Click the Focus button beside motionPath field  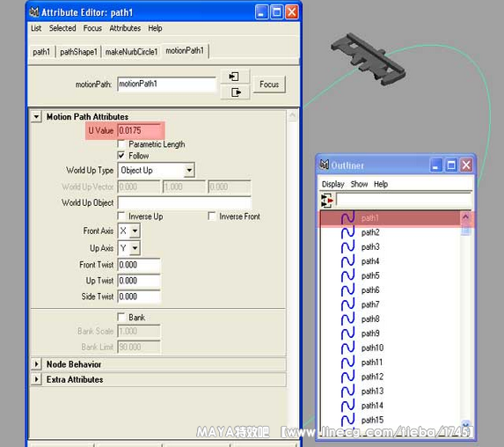point(269,84)
